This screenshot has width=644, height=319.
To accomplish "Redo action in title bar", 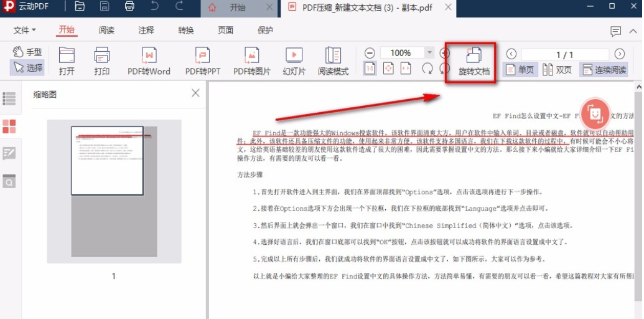I will click(x=179, y=7).
